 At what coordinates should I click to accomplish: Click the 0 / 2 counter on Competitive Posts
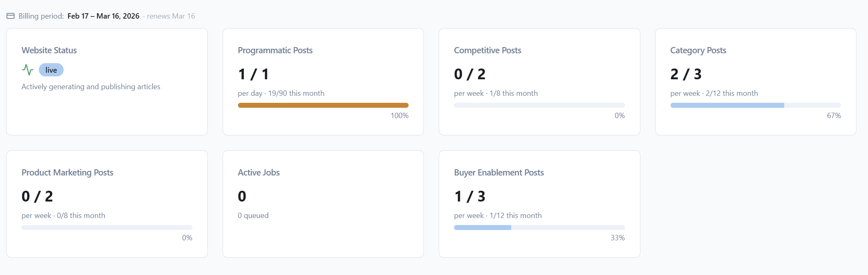point(469,74)
